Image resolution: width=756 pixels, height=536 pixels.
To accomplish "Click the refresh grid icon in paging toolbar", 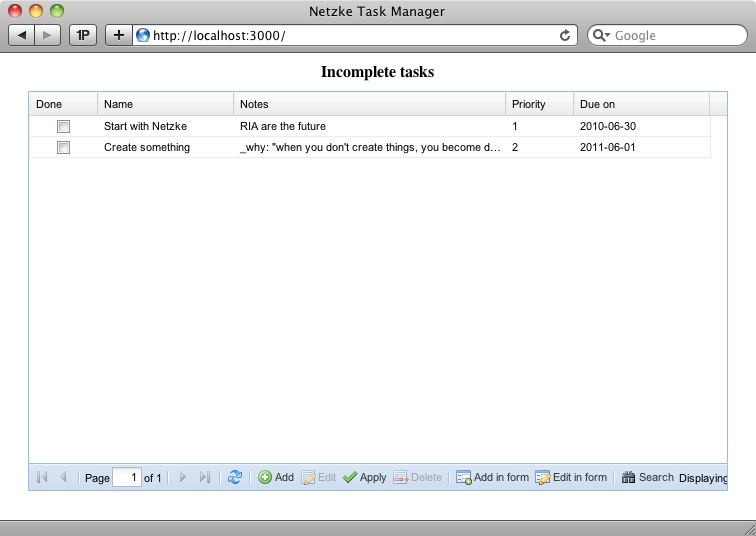I will coord(234,478).
